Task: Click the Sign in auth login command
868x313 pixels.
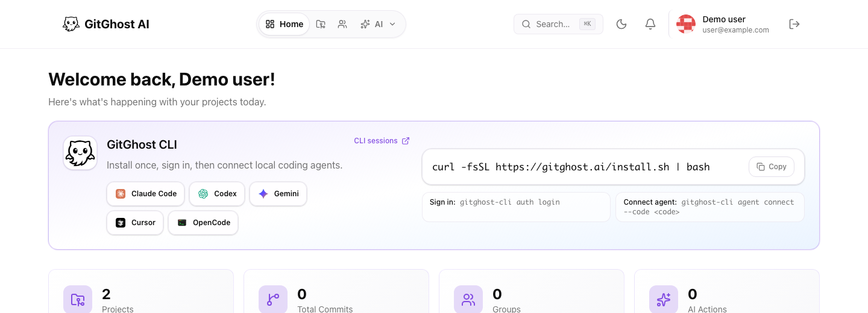Action: point(516,207)
